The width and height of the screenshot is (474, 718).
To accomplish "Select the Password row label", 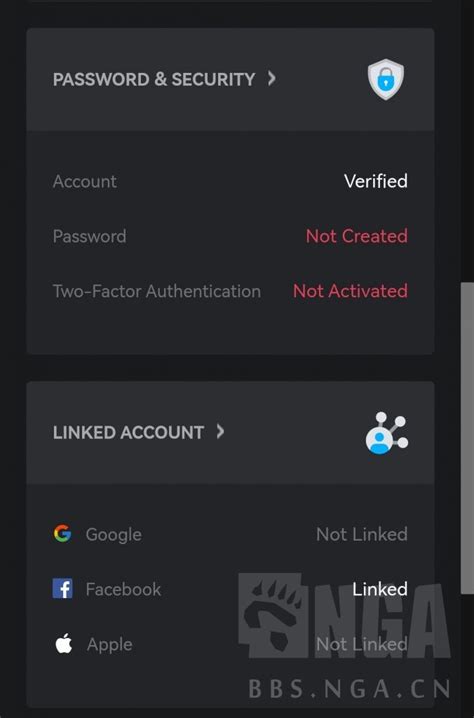I will pos(89,236).
